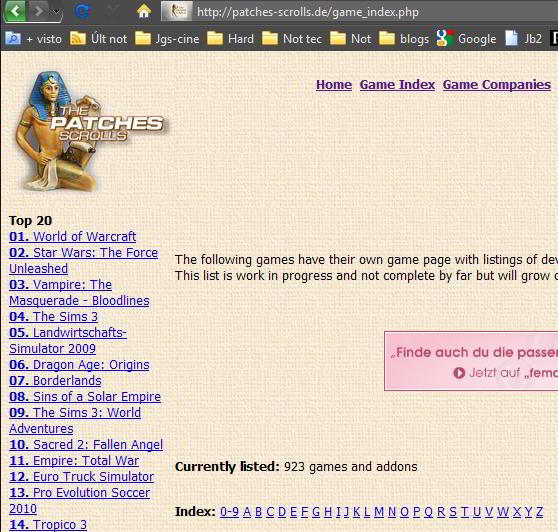
Task: Open the 'Jgs-cine' bookmark folder
Action: click(167, 38)
